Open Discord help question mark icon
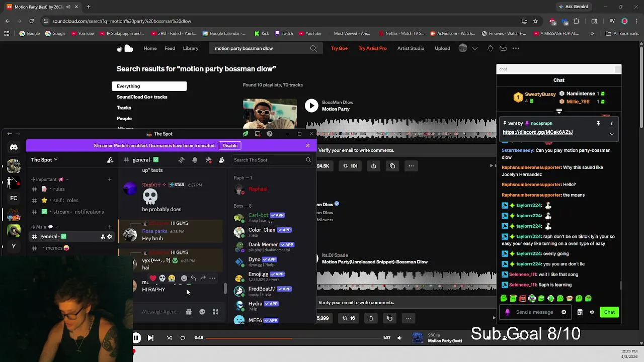Image resolution: width=644 pixels, height=362 pixels. (x=270, y=134)
